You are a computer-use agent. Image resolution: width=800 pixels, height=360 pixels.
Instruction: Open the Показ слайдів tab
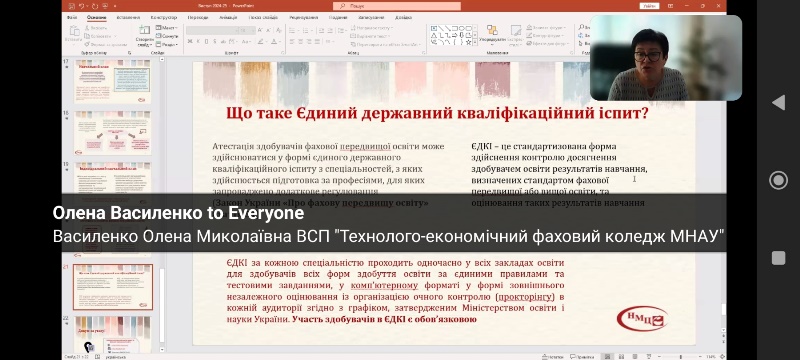coord(263,17)
